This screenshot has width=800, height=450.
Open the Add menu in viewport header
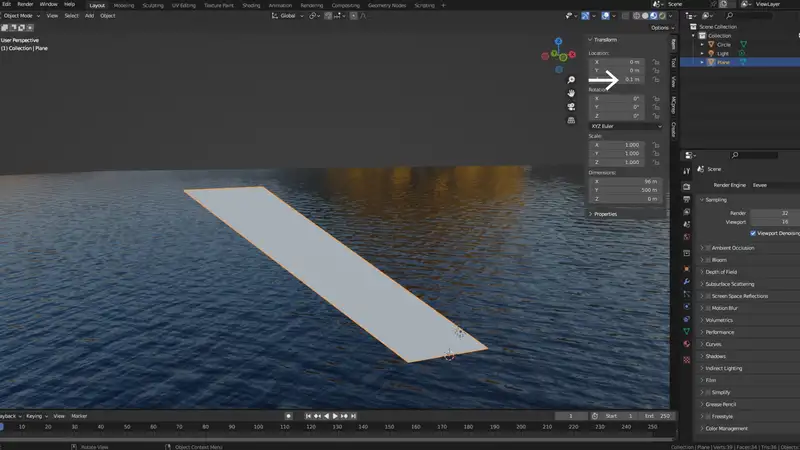(90, 16)
